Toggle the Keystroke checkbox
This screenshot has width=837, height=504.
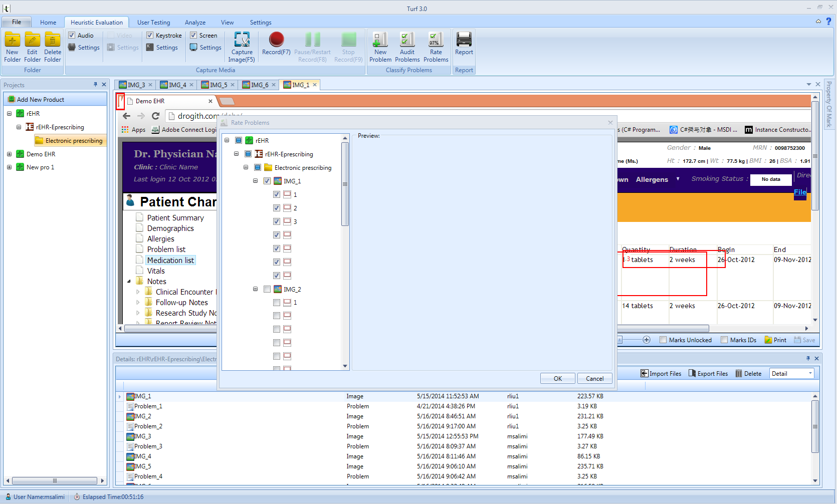point(150,36)
